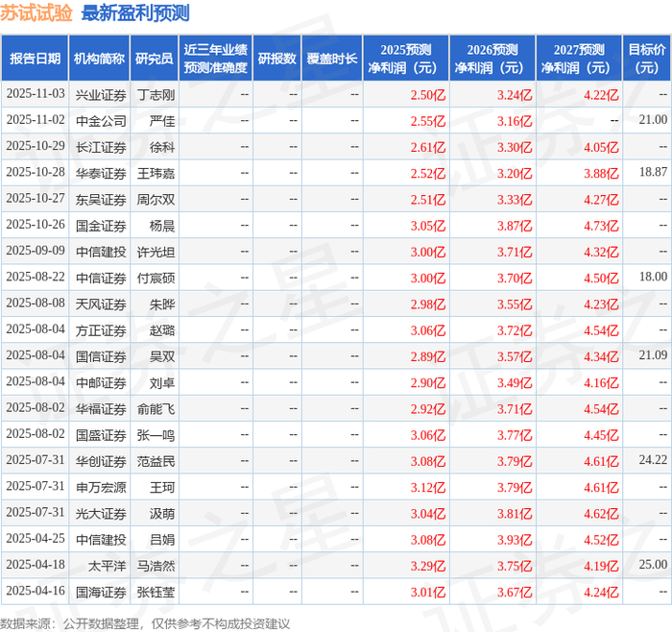Select the 报告日期 column header
Viewport: 672px width, 632px height.
tap(36, 59)
